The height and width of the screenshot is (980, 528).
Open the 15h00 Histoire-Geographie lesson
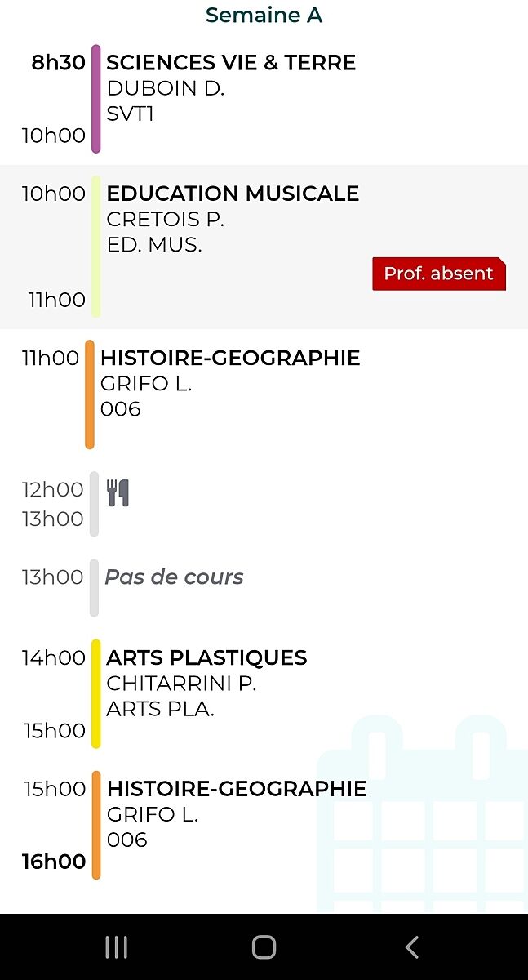[236, 789]
